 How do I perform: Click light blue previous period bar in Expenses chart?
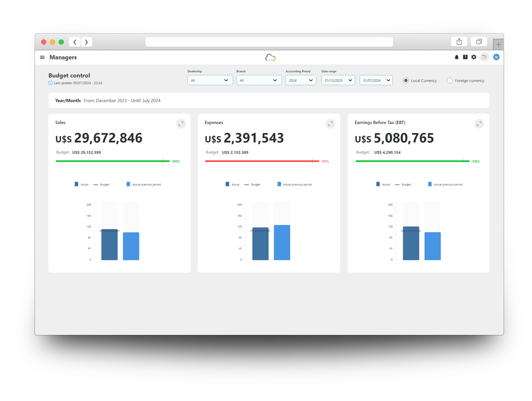click(x=282, y=243)
